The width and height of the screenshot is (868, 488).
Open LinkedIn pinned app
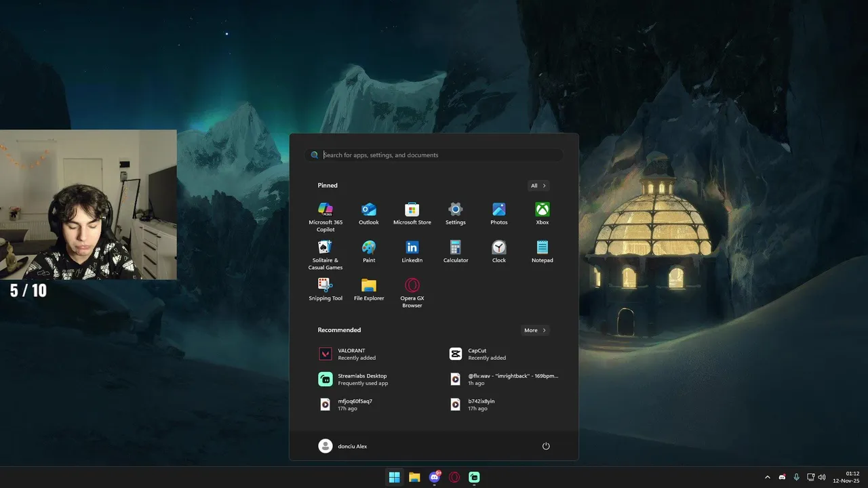point(412,251)
